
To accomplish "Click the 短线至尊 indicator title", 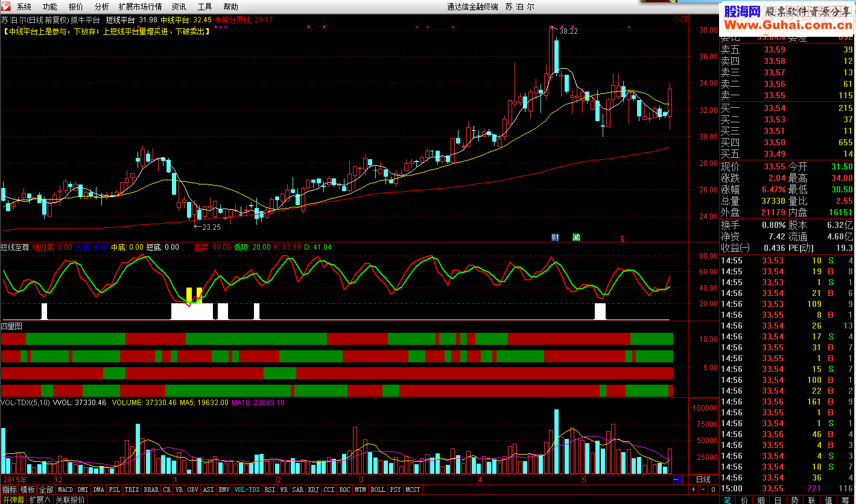I will point(14,247).
